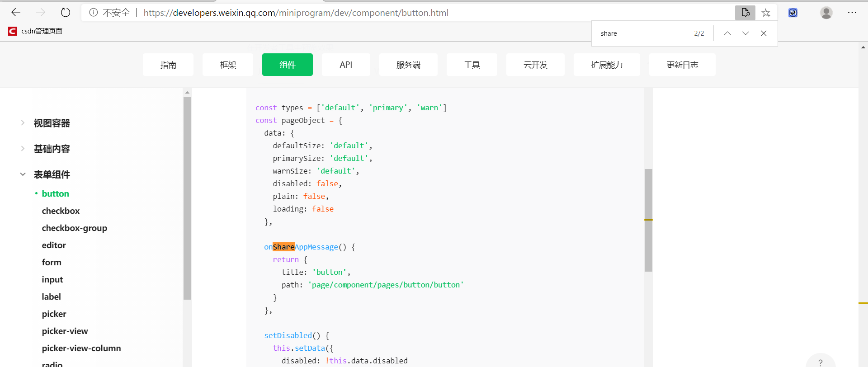The width and height of the screenshot is (868, 367).
Task: Reload the current page
Action: click(x=66, y=13)
